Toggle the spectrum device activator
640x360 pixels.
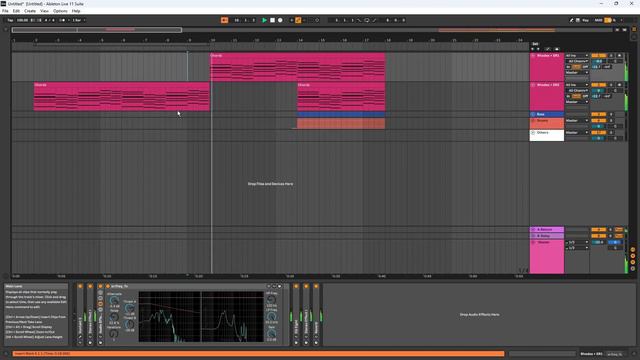click(x=108, y=286)
